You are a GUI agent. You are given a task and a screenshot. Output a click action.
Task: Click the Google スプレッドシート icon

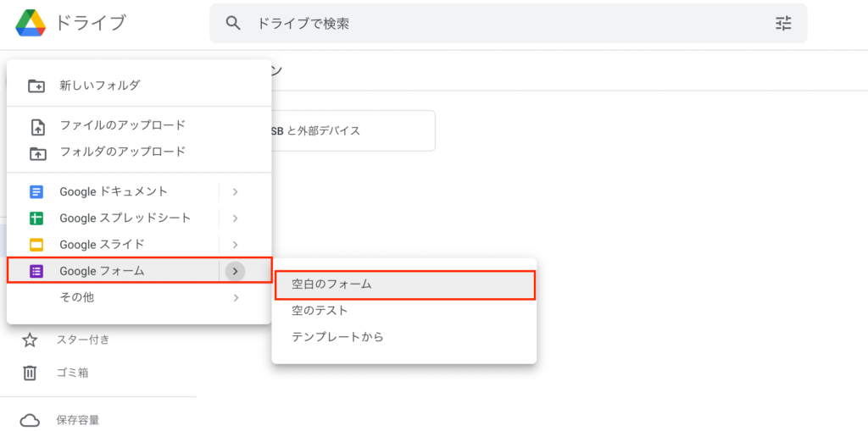click(36, 218)
